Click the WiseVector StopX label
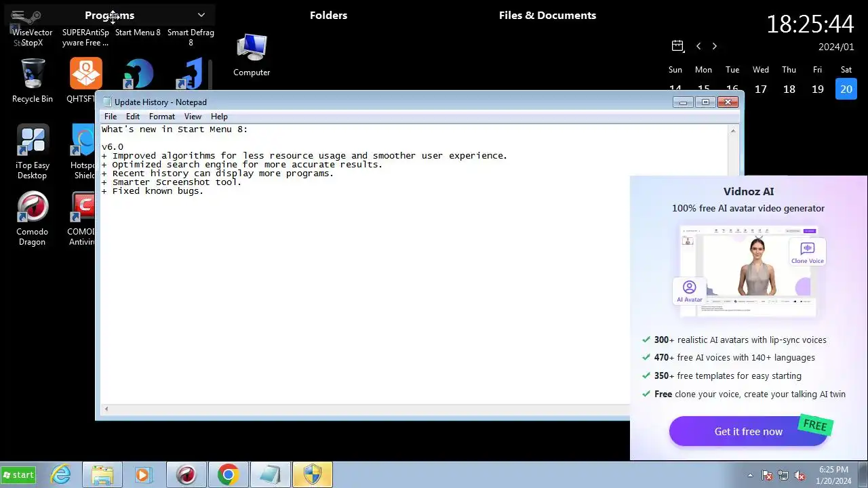Screen dimensions: 868x488 tap(32, 37)
